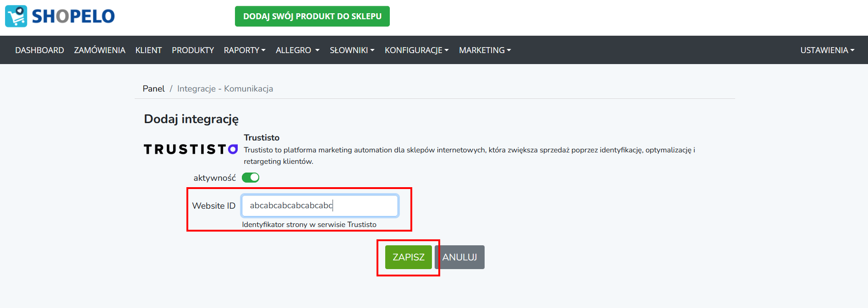This screenshot has height=308, width=868.
Task: Expand the Słowniki dropdown
Action: click(x=352, y=50)
